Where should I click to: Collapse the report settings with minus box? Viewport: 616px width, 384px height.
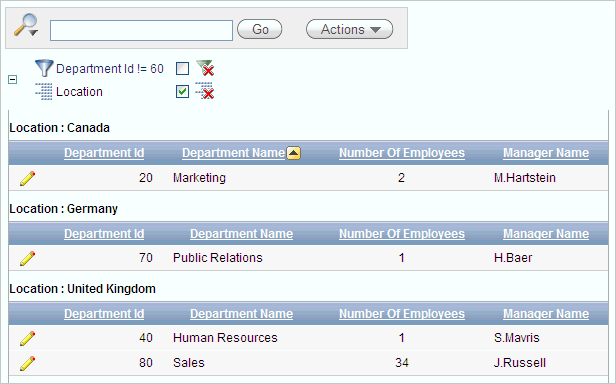[x=13, y=80]
